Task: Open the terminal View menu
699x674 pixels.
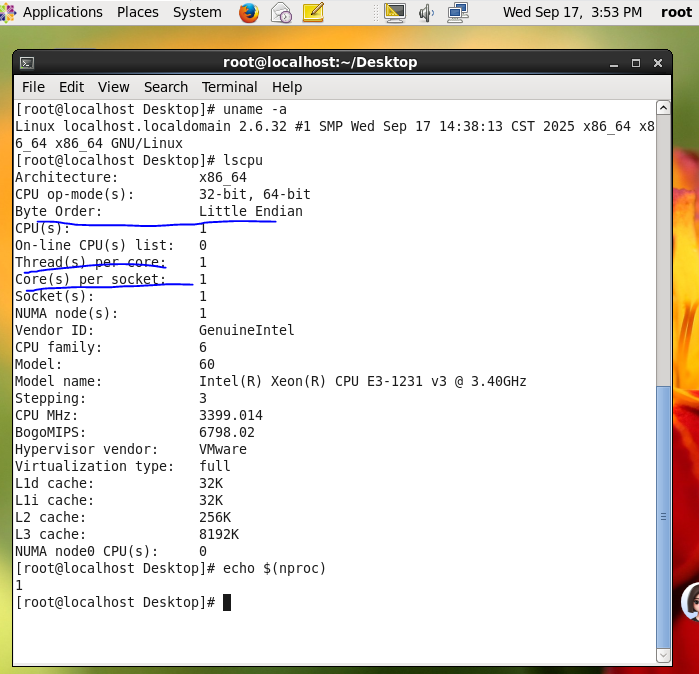Action: [114, 87]
